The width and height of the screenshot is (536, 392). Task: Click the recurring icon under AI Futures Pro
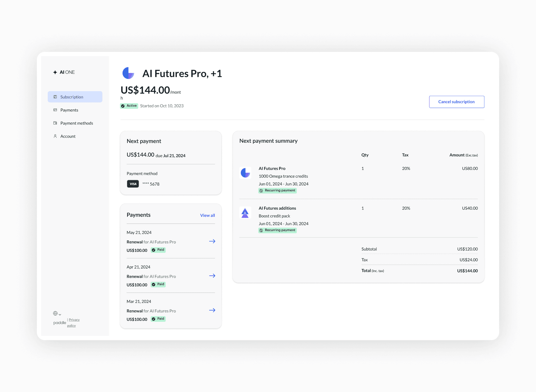point(261,190)
